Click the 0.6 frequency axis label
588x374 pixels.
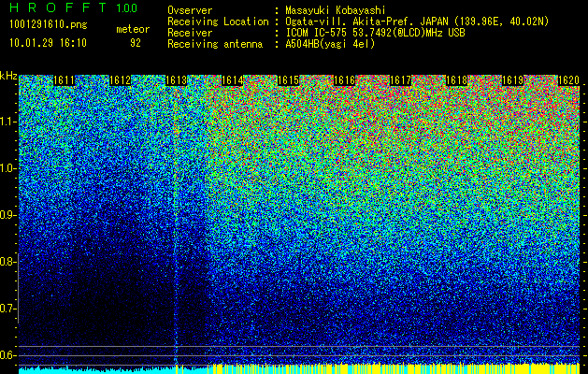click(7, 355)
